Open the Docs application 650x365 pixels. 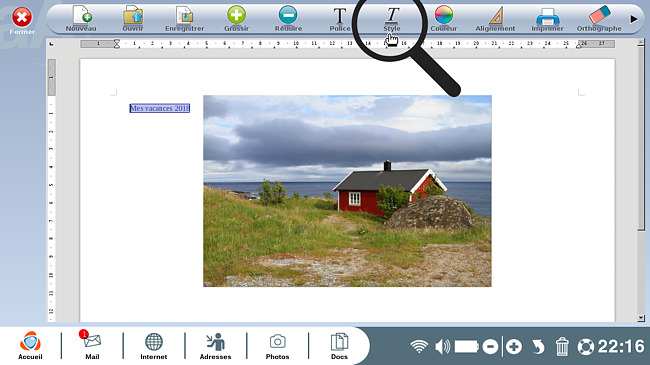click(x=339, y=346)
